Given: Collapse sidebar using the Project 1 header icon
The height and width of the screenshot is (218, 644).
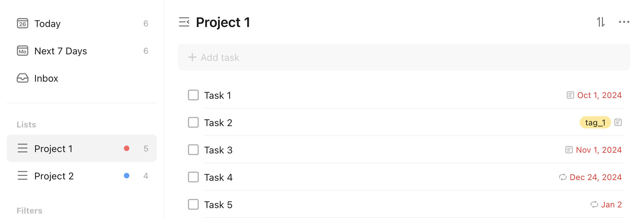Looking at the screenshot, I should (x=184, y=22).
